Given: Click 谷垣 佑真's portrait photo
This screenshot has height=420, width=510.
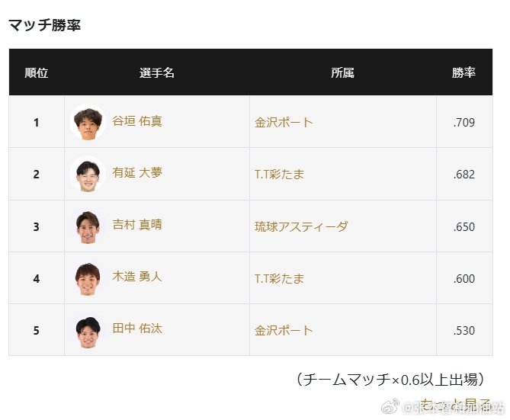Looking at the screenshot, I should [x=88, y=122].
